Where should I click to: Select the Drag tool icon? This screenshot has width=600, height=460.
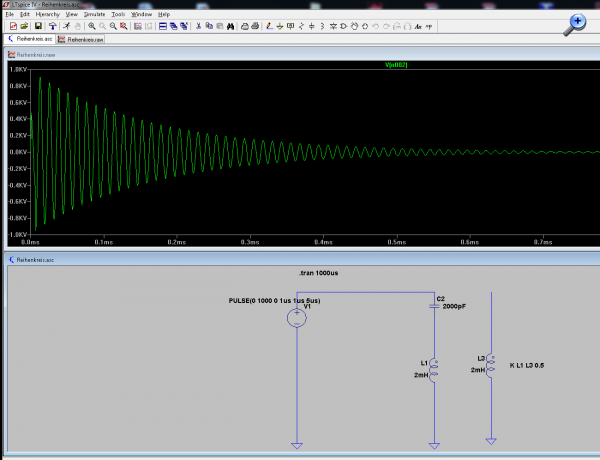pyautogui.click(x=365, y=26)
